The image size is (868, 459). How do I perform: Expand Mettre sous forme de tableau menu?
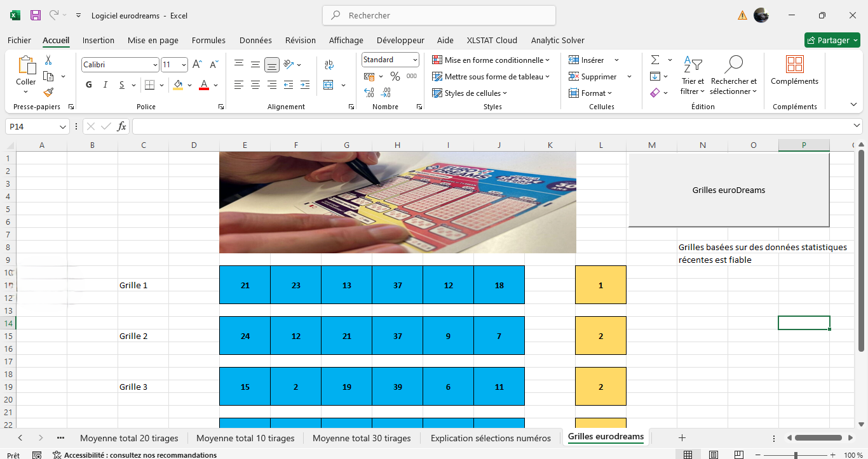pos(491,76)
